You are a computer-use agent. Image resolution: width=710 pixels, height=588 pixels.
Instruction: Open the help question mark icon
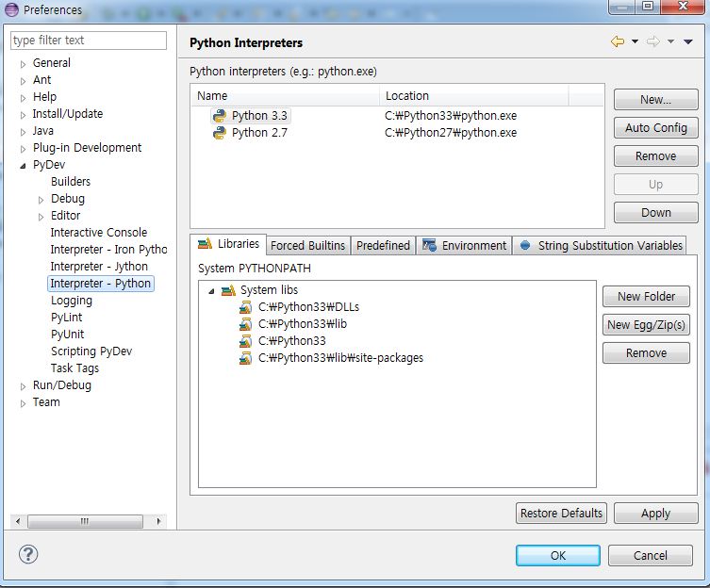[x=28, y=554]
